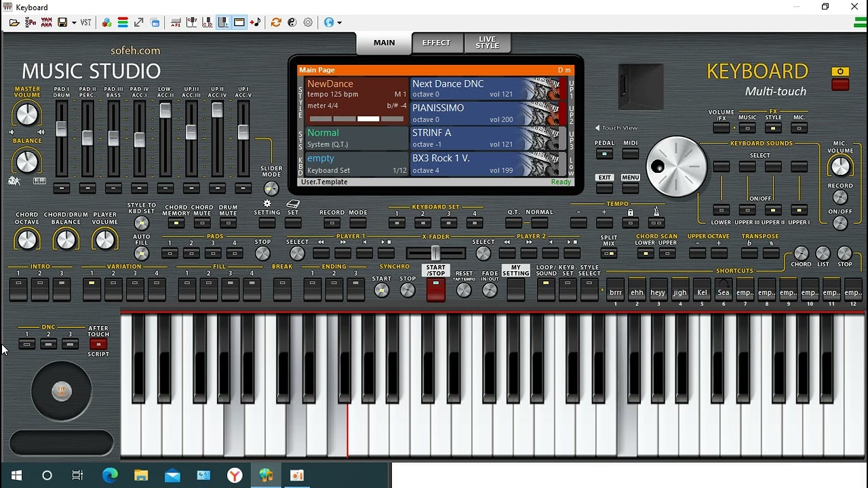Click the Yamaha import icon

tap(46, 22)
